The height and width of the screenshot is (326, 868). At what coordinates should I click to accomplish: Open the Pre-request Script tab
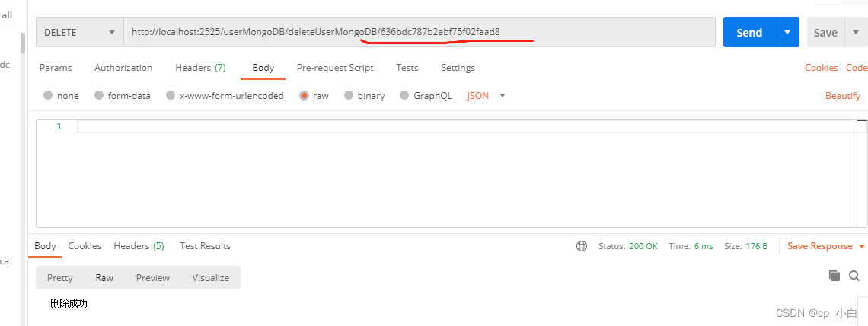[335, 68]
